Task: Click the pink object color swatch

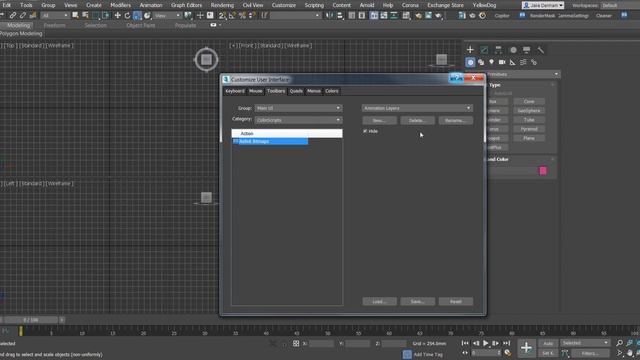Action: [543, 171]
